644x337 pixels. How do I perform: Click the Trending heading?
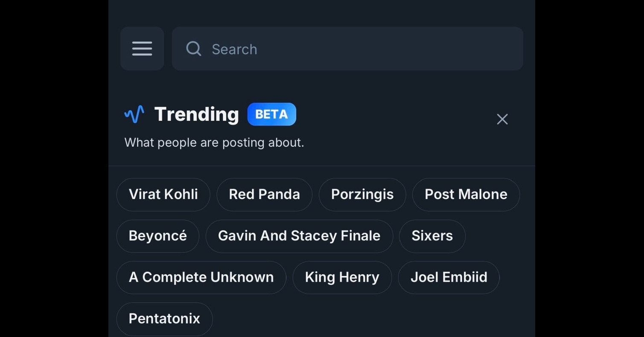point(196,114)
